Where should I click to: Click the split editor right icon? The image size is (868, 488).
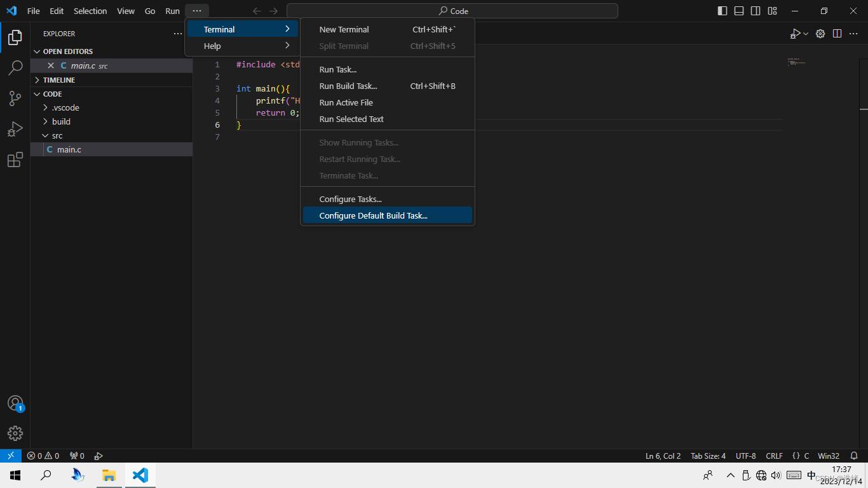click(837, 34)
